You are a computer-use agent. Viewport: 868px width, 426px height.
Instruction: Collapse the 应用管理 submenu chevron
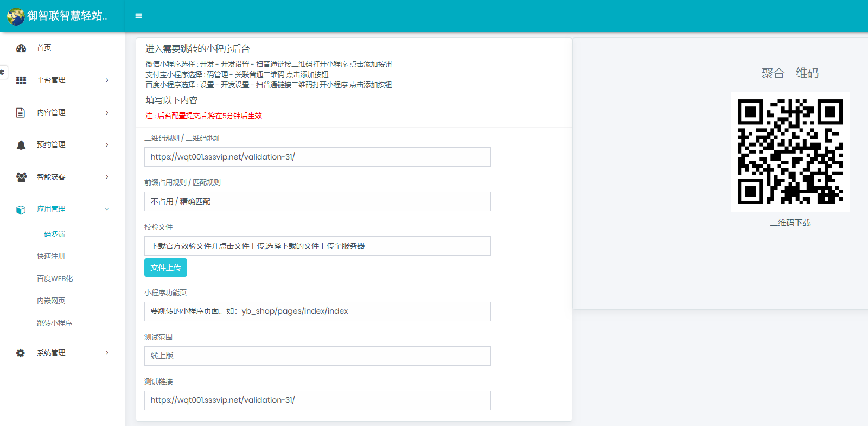pos(107,209)
